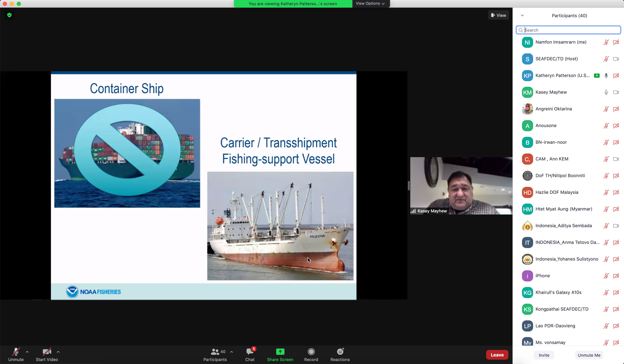The width and height of the screenshot is (624, 364).
Task: Click the Share Screen icon
Action: click(280, 352)
